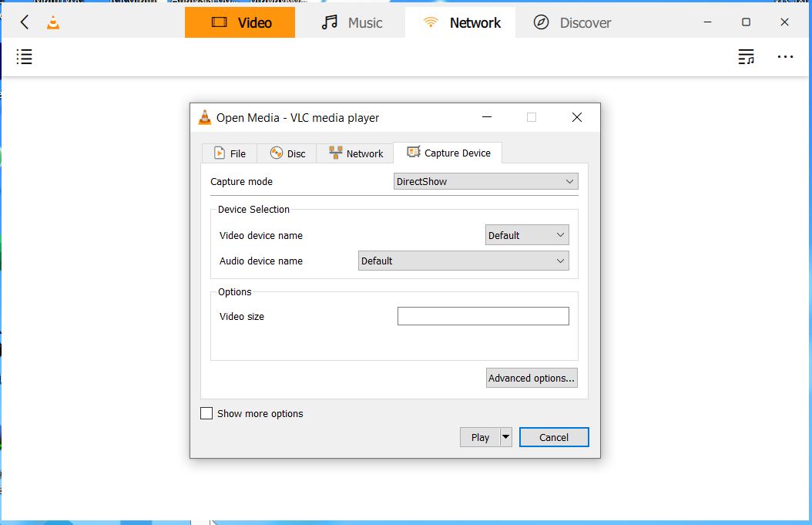Open the playlist queue icon
The height and width of the screenshot is (525, 812).
point(746,56)
